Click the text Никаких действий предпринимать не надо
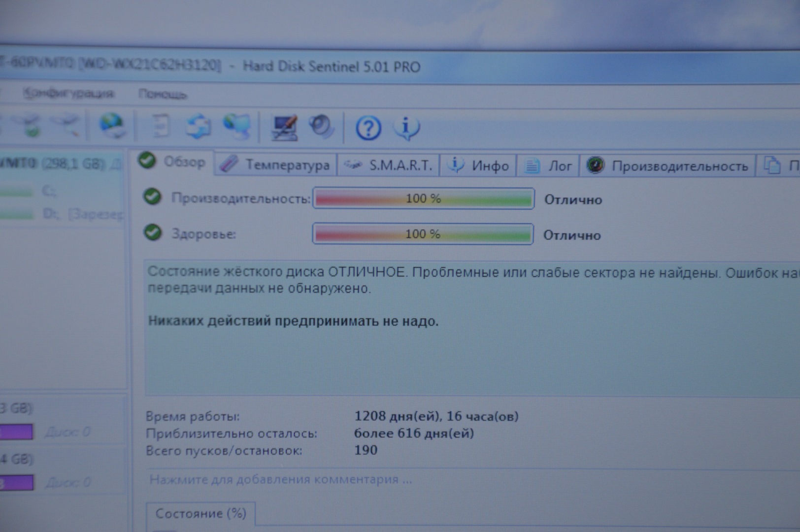800x532 pixels. [x=293, y=321]
